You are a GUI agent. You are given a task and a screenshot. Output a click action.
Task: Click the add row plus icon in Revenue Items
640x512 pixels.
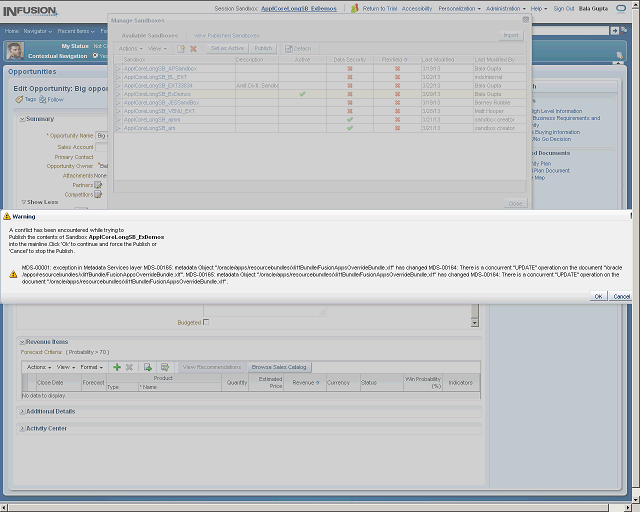(117, 367)
